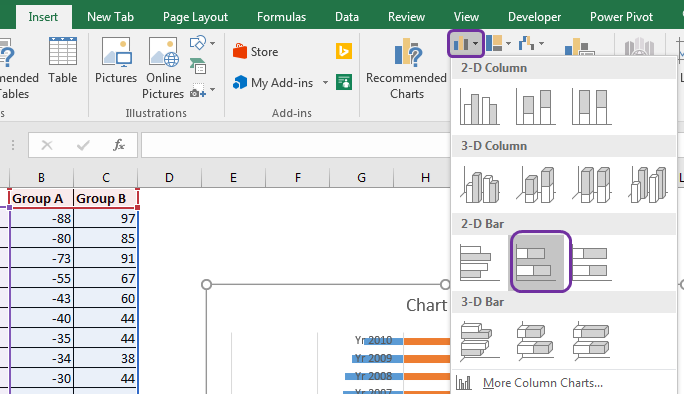The image size is (684, 394).
Task: Select the top-left chart resize handle
Action: point(206,284)
